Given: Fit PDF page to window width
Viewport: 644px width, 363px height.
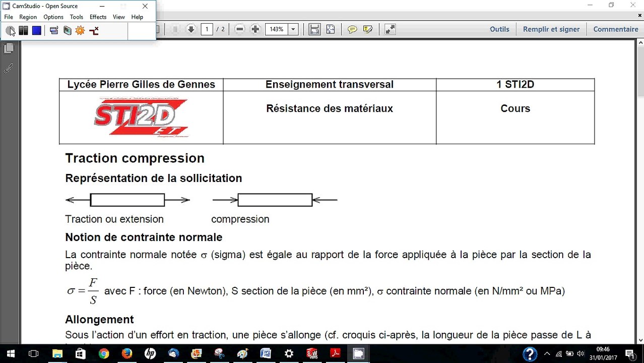Looking at the screenshot, I should 314,29.
